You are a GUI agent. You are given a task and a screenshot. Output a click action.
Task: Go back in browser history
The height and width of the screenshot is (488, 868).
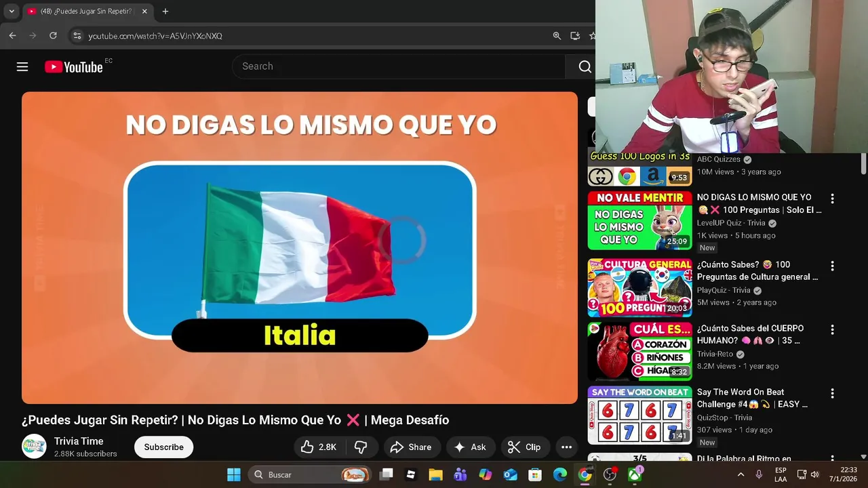tap(12, 35)
